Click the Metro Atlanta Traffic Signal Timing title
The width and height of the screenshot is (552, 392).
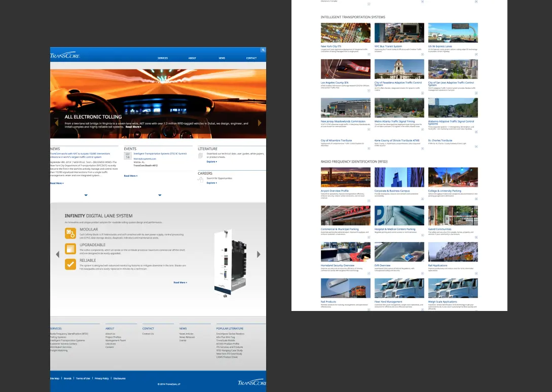[395, 122]
